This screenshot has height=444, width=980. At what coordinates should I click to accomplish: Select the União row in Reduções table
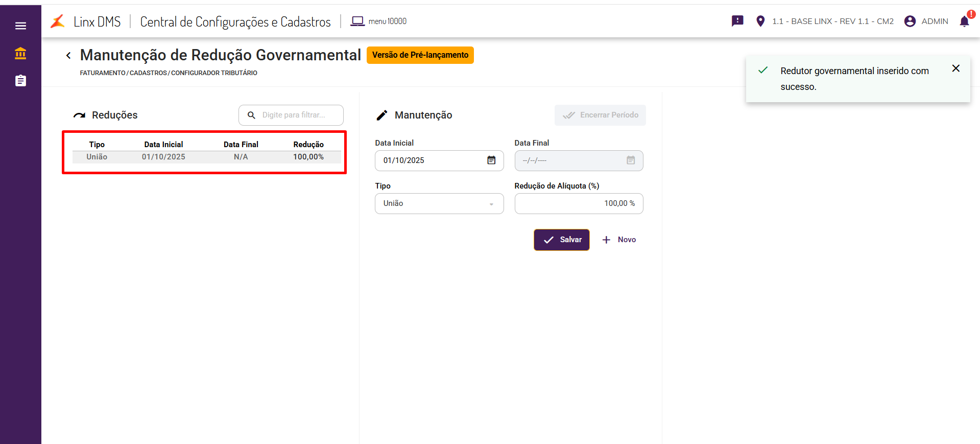(x=206, y=157)
